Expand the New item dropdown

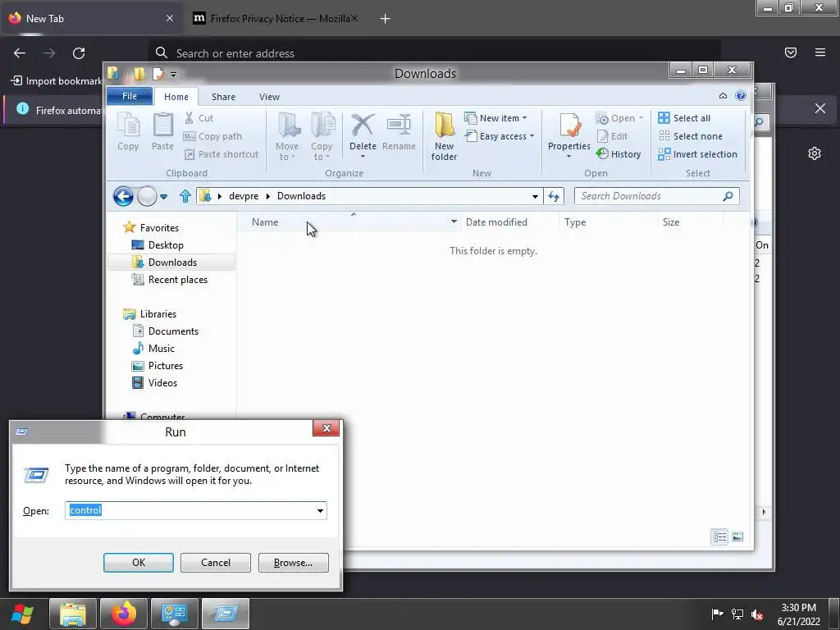pyautogui.click(x=495, y=118)
